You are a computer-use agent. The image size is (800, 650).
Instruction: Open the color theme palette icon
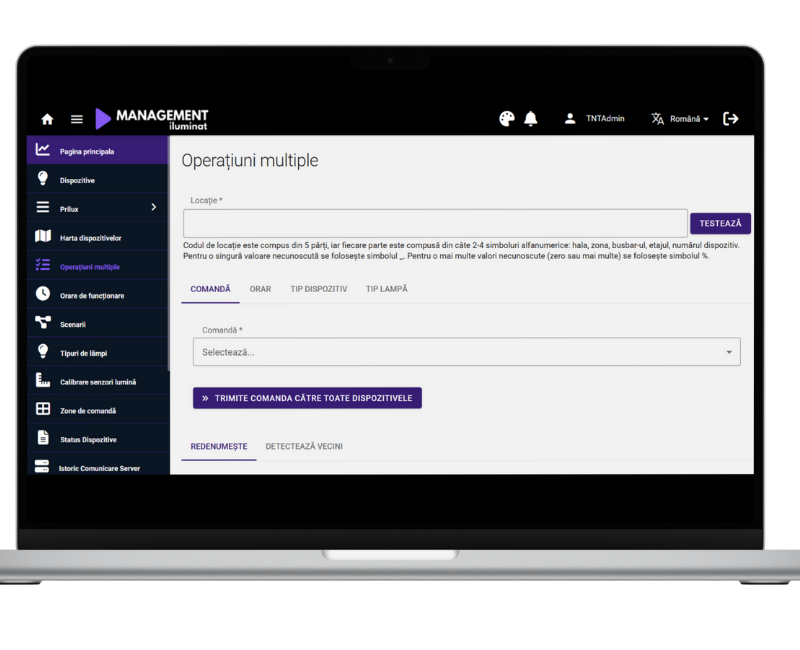click(x=506, y=119)
